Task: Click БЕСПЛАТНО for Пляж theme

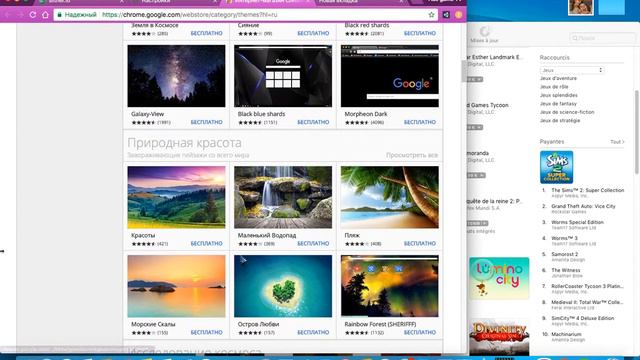Action: (x=420, y=243)
